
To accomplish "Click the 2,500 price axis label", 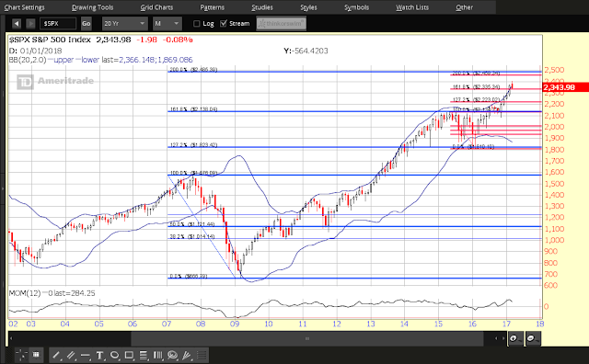I will [x=554, y=70].
